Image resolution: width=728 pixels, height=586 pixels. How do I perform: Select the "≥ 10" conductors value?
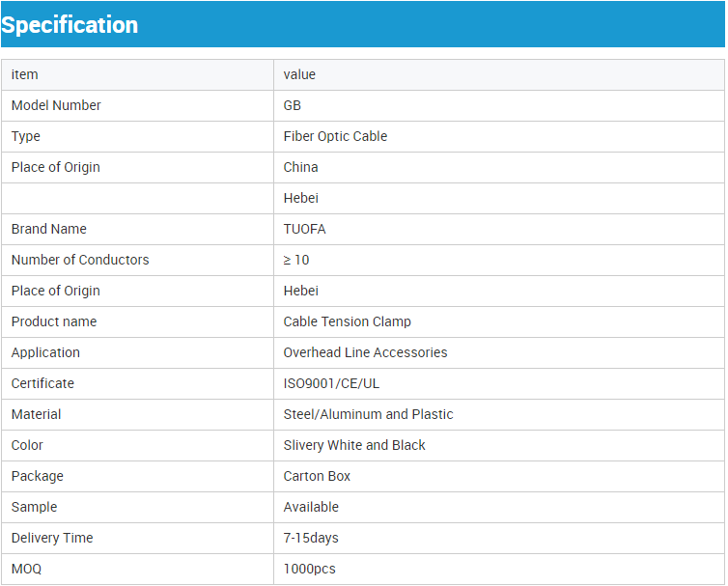pos(296,260)
